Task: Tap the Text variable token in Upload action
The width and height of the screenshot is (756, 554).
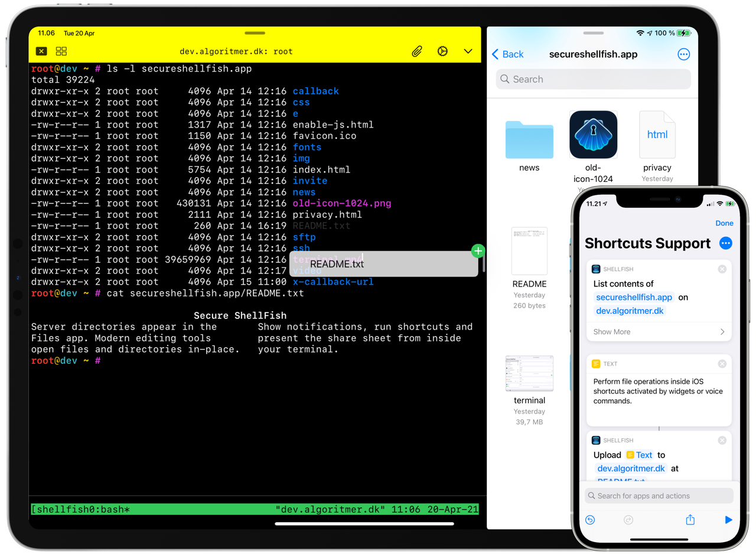Action: point(640,455)
